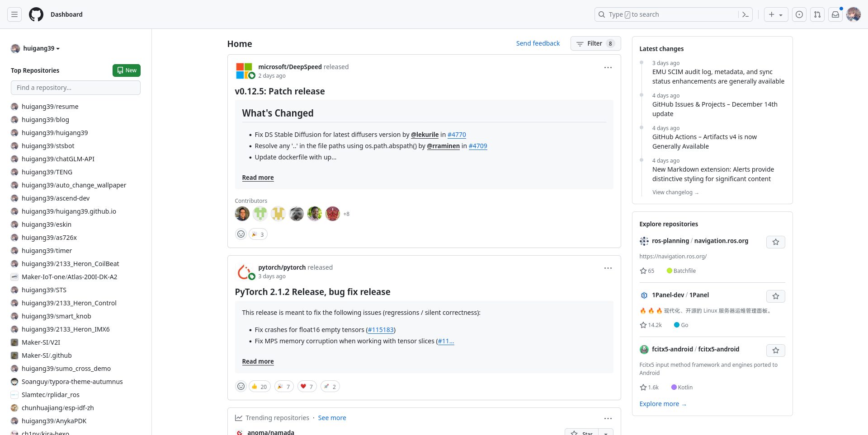This screenshot has width=868, height=435.
Task: Focus the top search bar
Action: [667, 14]
